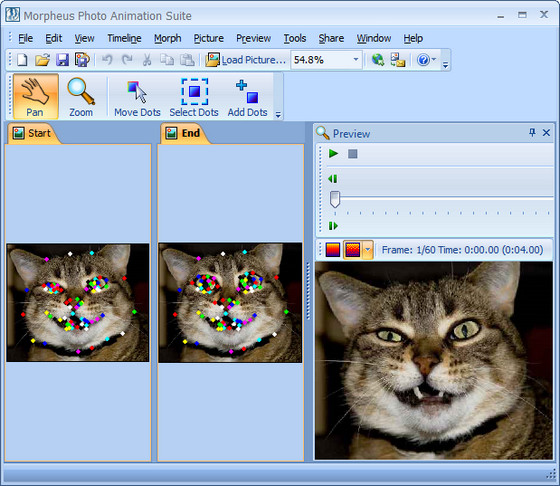Open the Picture menu
The height and width of the screenshot is (486, 560).
pyautogui.click(x=209, y=38)
